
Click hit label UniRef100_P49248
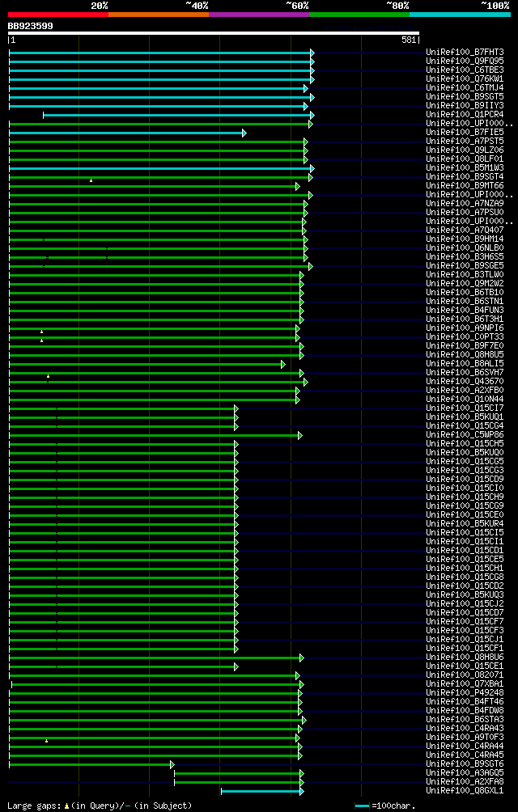pos(465,693)
